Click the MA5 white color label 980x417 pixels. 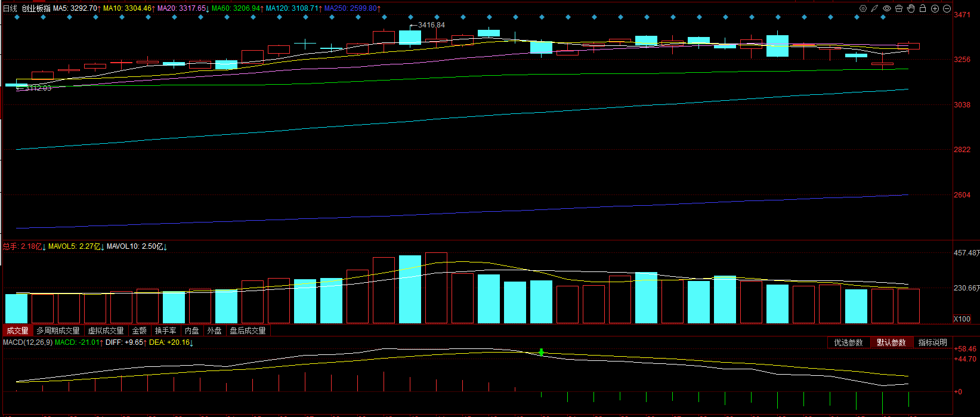[75, 8]
